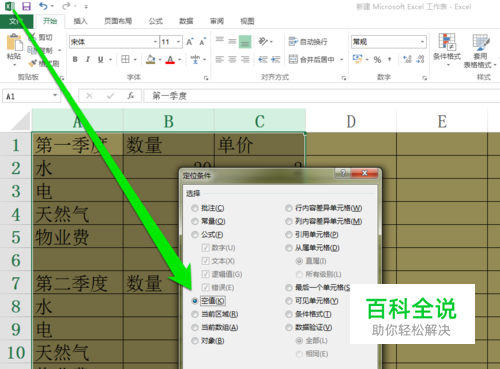Viewport: 500px width, 369px height.
Task: Open the merge and center dropdown arrow
Action: coord(342,60)
